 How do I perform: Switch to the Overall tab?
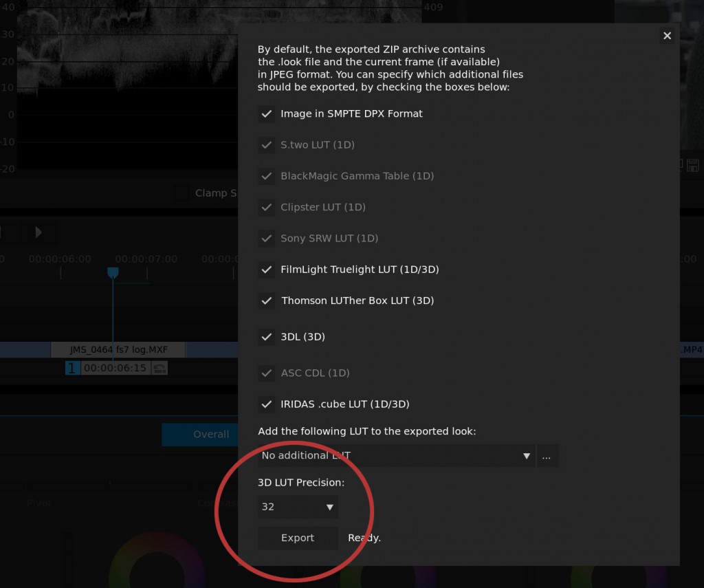(x=200, y=435)
